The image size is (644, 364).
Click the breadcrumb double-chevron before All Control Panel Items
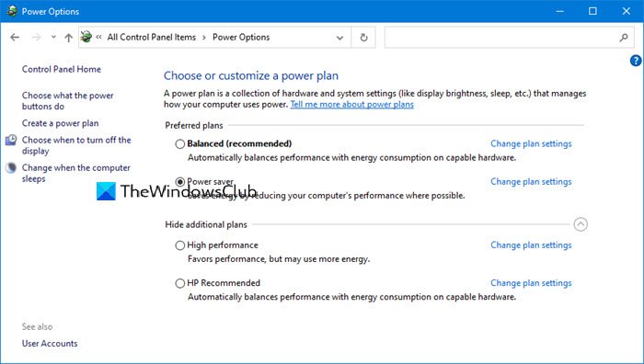coord(99,37)
